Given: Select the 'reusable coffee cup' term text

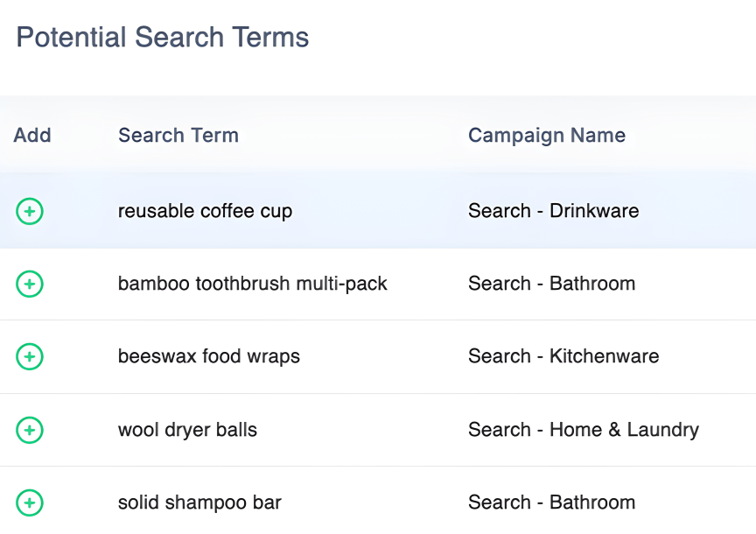Looking at the screenshot, I should coord(205,211).
